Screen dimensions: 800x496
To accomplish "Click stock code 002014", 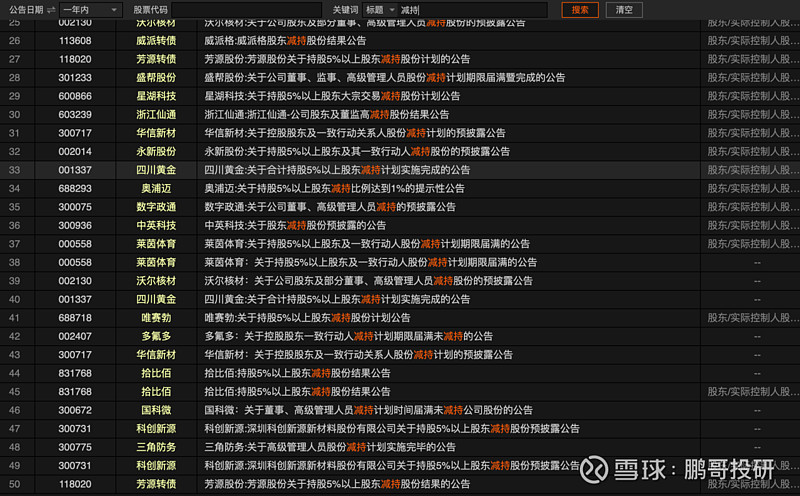I will coord(75,152).
